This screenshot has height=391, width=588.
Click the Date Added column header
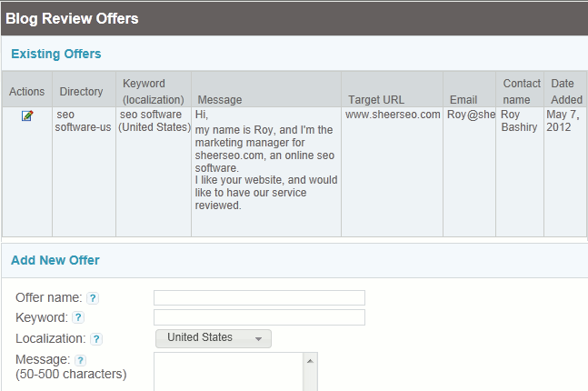coord(566,91)
